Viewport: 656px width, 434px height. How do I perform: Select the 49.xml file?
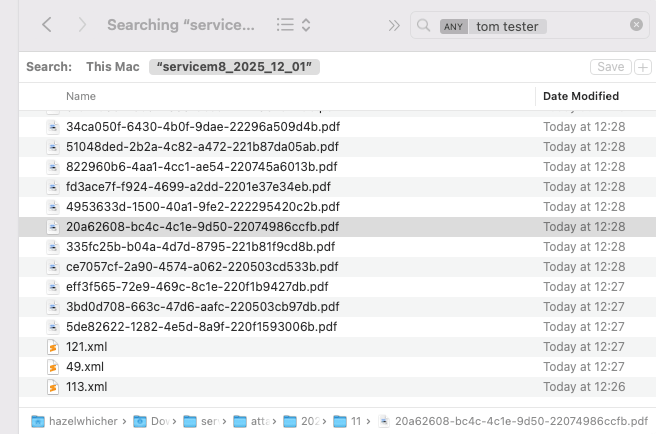click(79, 367)
